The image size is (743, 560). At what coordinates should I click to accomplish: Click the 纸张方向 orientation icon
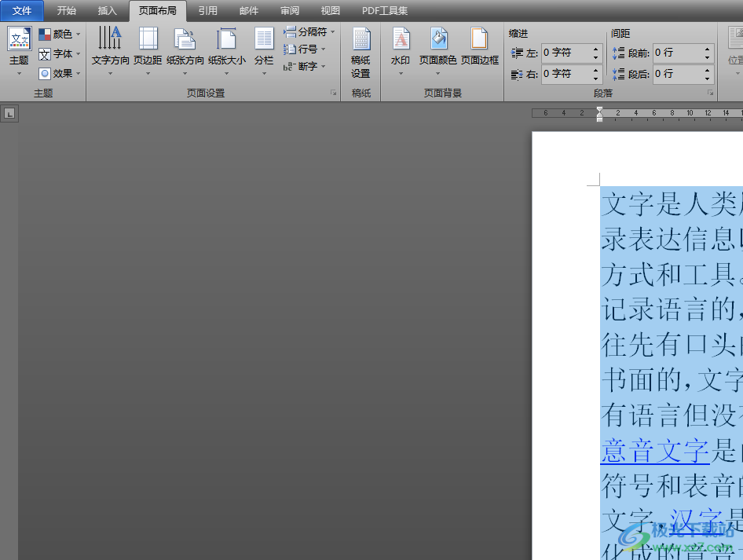pyautogui.click(x=185, y=38)
